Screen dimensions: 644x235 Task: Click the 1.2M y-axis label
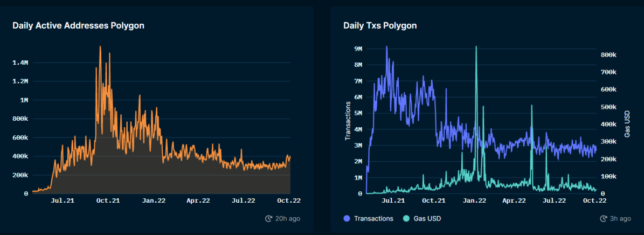(x=20, y=81)
